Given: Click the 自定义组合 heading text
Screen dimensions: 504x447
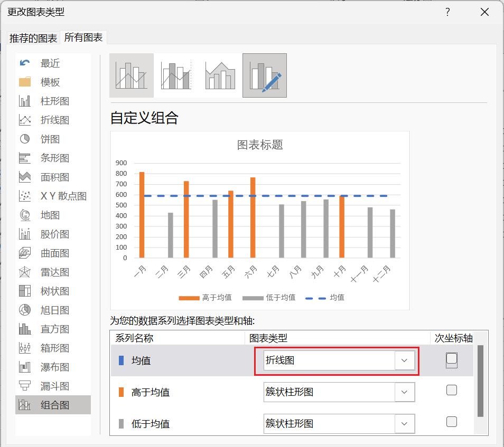Looking at the screenshot, I should click(x=144, y=118).
